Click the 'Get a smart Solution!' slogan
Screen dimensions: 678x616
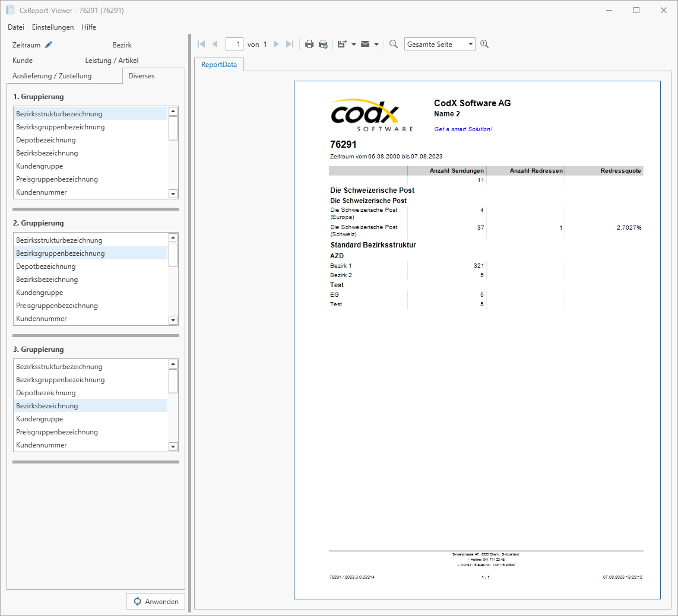click(x=463, y=129)
